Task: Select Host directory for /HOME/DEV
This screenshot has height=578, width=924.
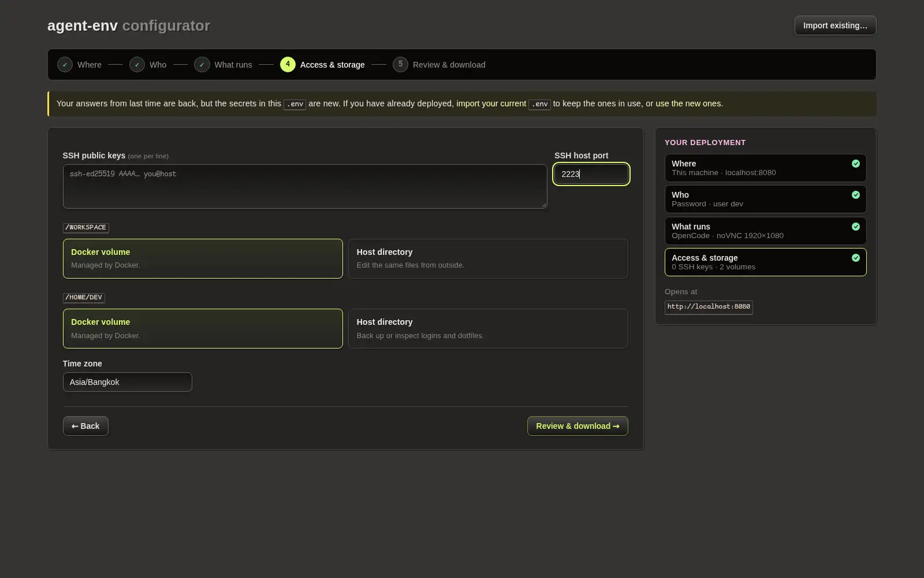Action: [488, 328]
